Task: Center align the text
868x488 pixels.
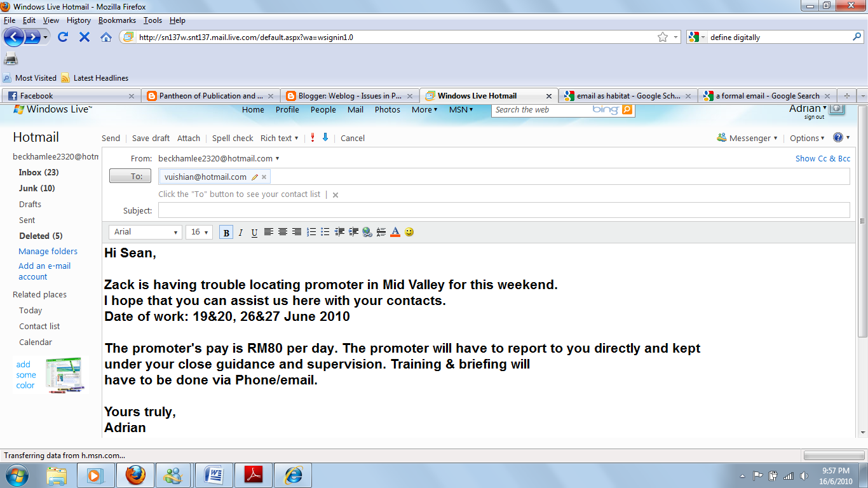Action: pos(282,232)
